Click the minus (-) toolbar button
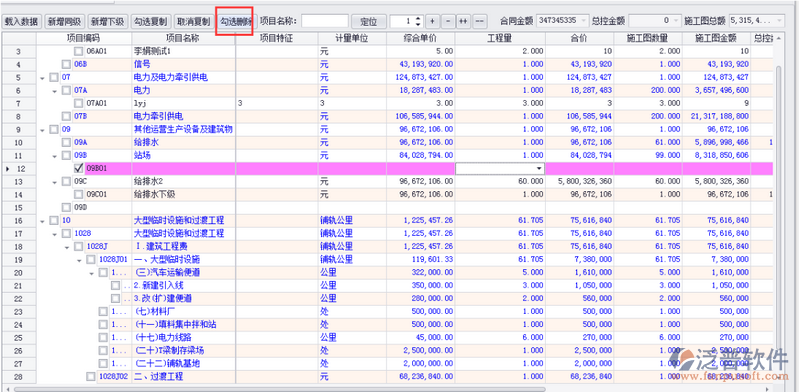Screen dimensions: 799x392 tap(448, 21)
